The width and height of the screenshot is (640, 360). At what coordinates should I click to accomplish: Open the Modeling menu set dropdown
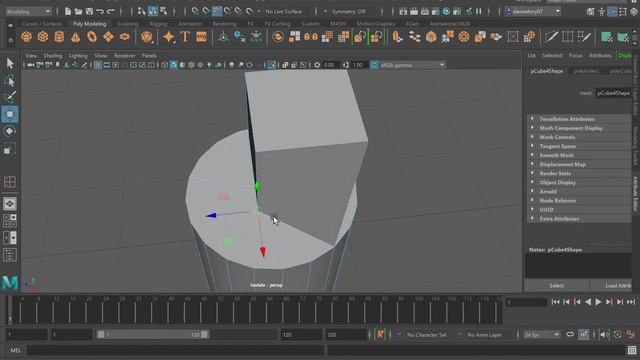coord(28,11)
